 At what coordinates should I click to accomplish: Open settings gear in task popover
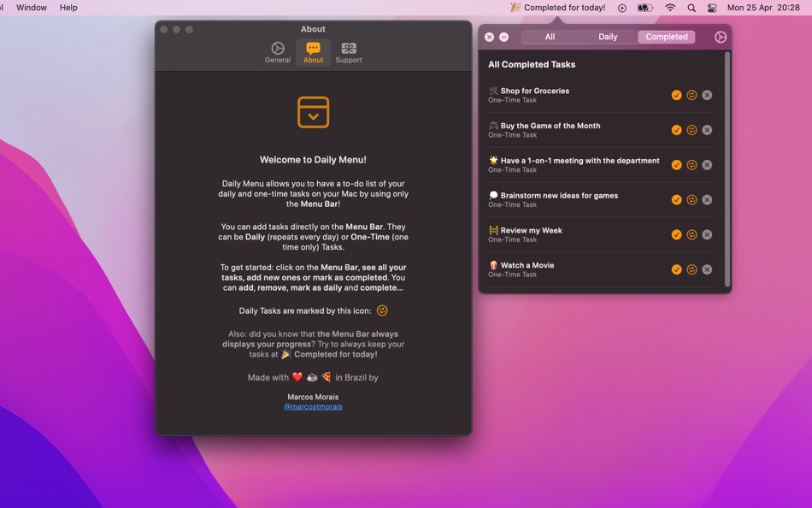[721, 37]
